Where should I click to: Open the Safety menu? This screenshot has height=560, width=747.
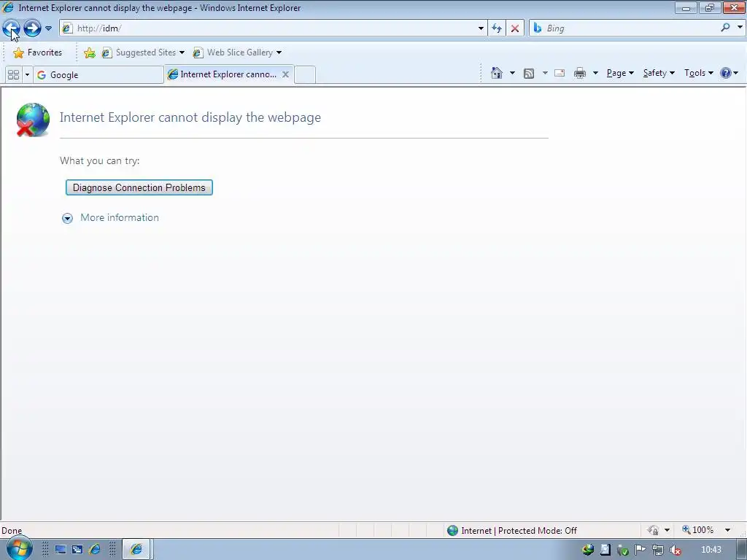(x=659, y=73)
